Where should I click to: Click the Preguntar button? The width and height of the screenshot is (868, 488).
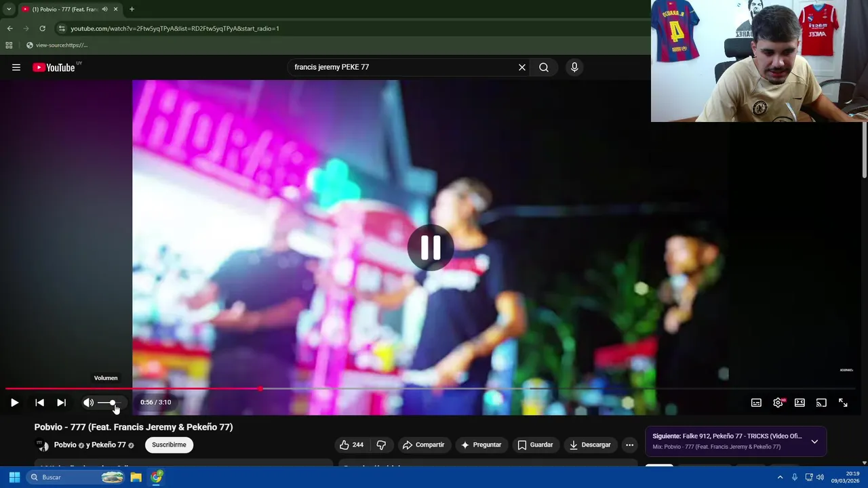(481, 445)
